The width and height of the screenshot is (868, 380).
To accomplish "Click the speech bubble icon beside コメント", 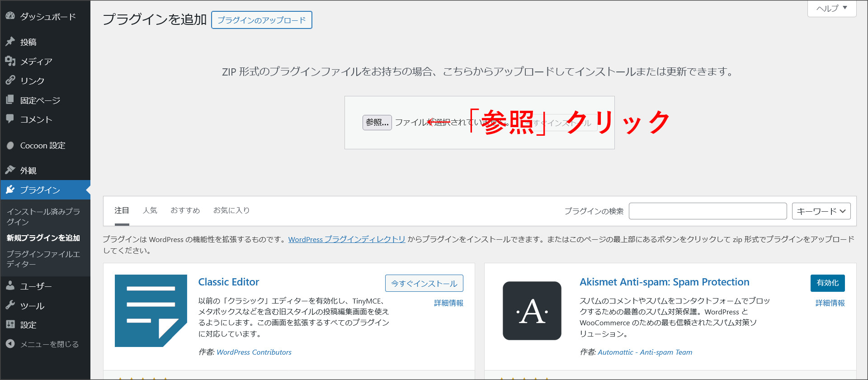I will click(10, 119).
